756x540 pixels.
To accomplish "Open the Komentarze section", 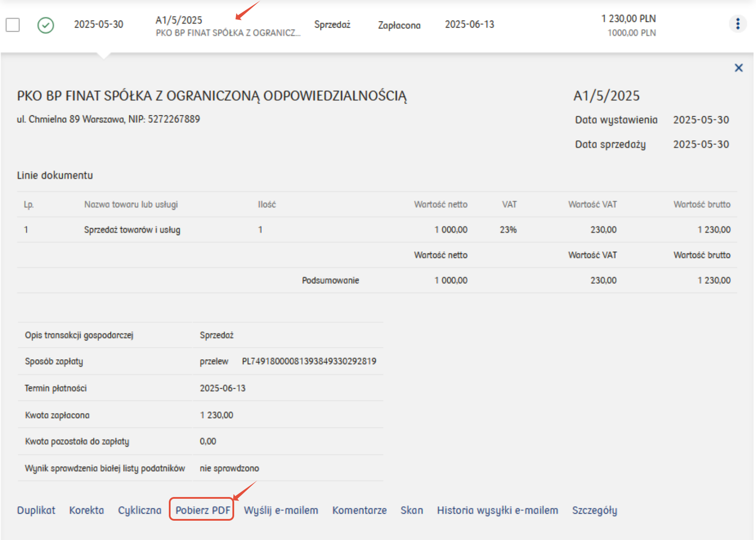I will (360, 510).
